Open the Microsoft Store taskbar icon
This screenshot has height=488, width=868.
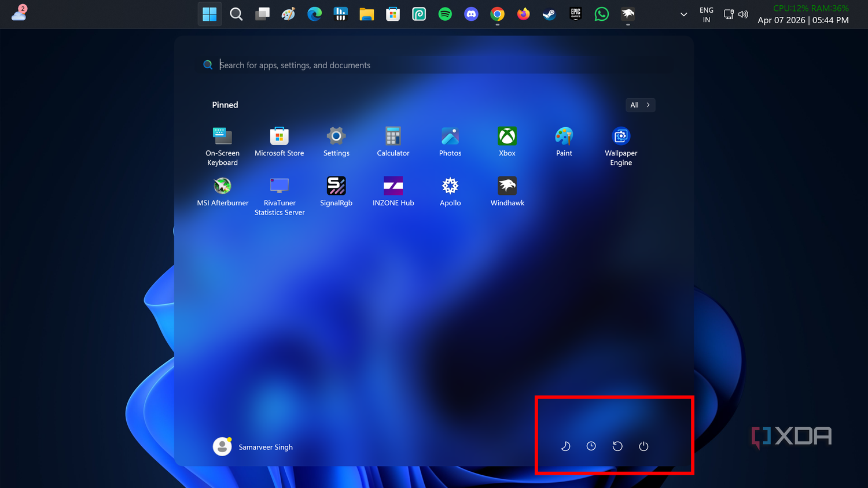click(393, 14)
